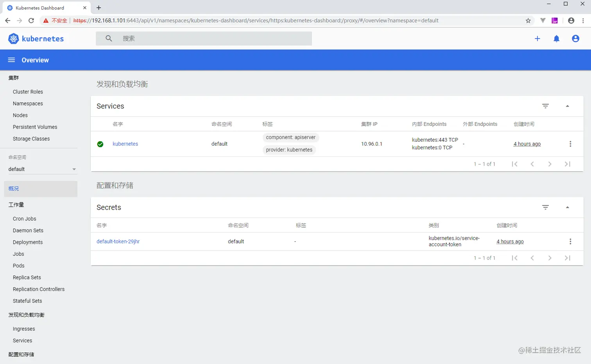Click the insecure connection warning icon

coord(46,20)
